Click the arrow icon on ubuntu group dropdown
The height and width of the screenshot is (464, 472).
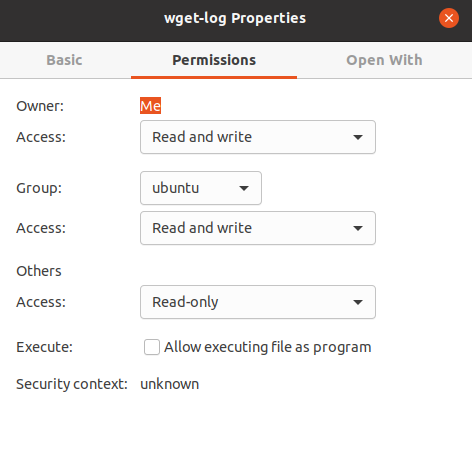244,188
